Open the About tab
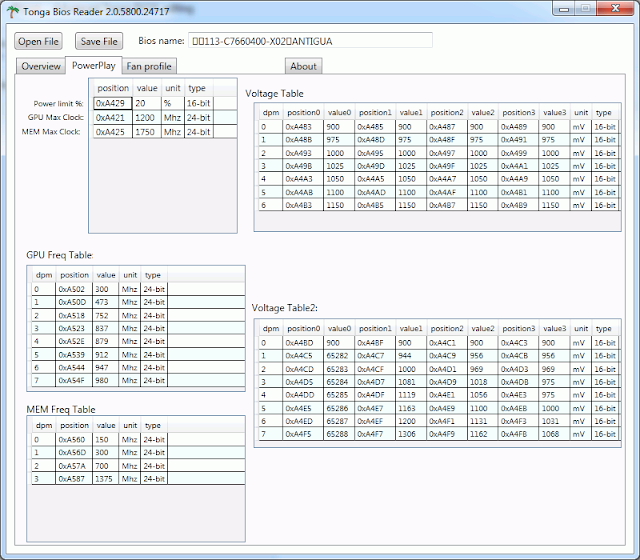This screenshot has width=640, height=560. [x=303, y=66]
